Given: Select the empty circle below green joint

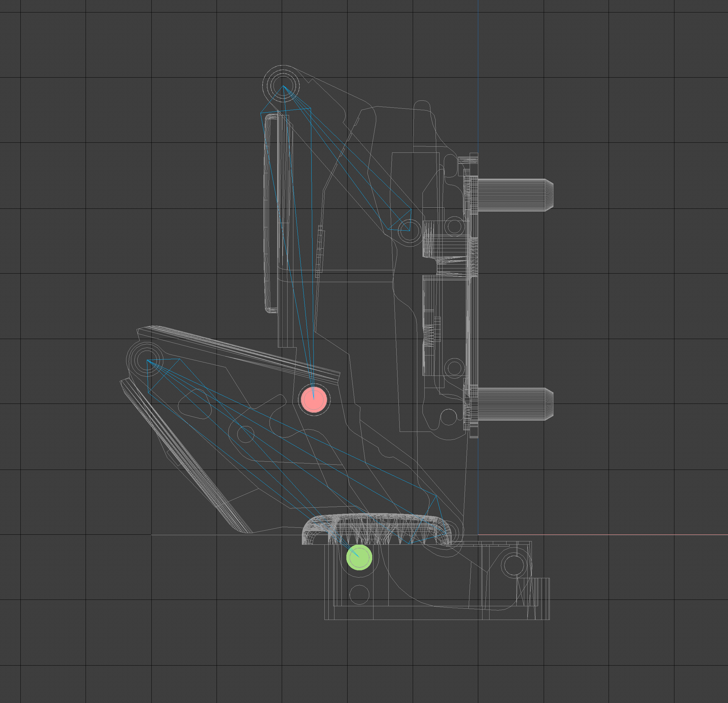Looking at the screenshot, I should point(359,594).
